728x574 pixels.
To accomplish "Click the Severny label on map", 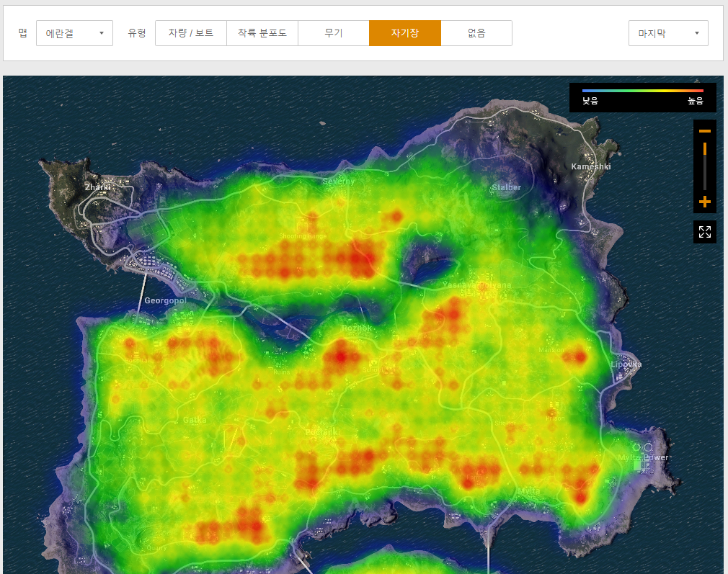I will pos(339,181).
